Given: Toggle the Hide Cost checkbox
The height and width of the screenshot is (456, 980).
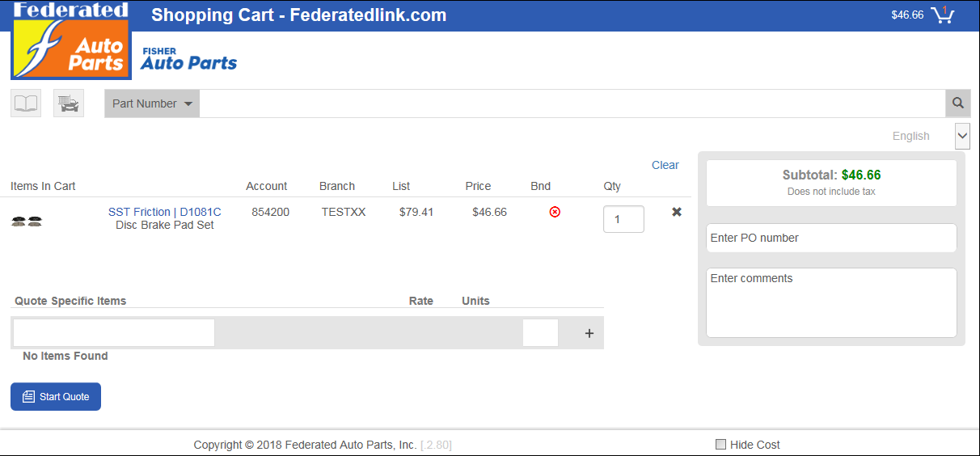Looking at the screenshot, I should click(721, 444).
